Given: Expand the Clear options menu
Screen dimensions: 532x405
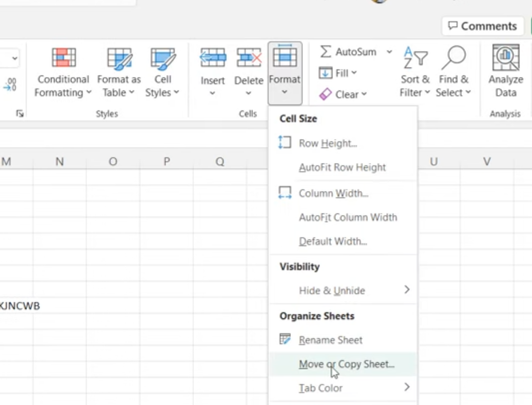Looking at the screenshot, I should [364, 94].
